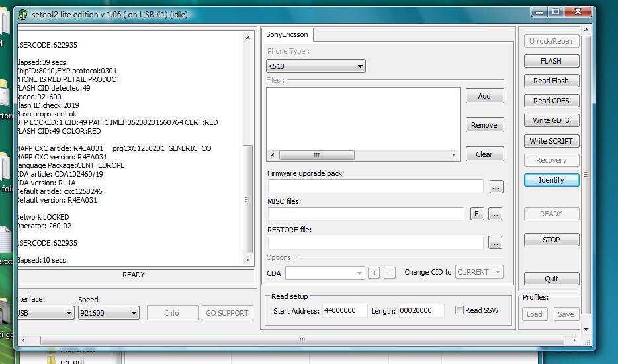Click log line 'Language Package:CENT_EUROPE'

tap(71, 165)
